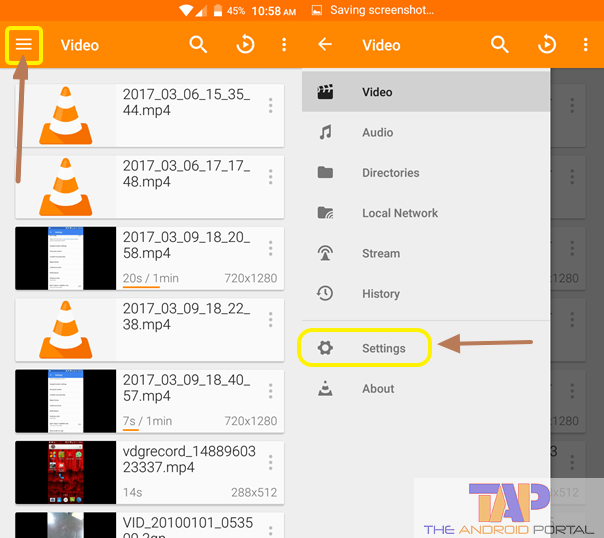Screen dimensions: 604x538
Task: Tap resume playback icon in right toolbar
Action: click(547, 45)
